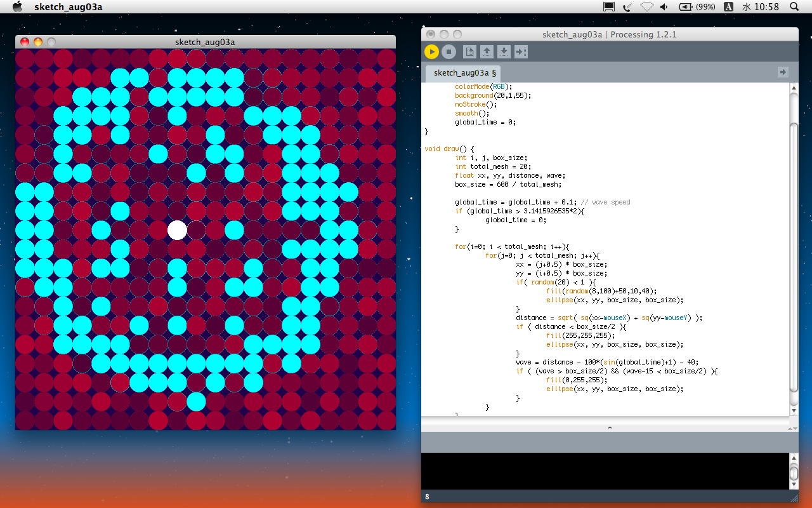Zoom the Processing editor window
This screenshot has width=812, height=508.
click(457, 34)
